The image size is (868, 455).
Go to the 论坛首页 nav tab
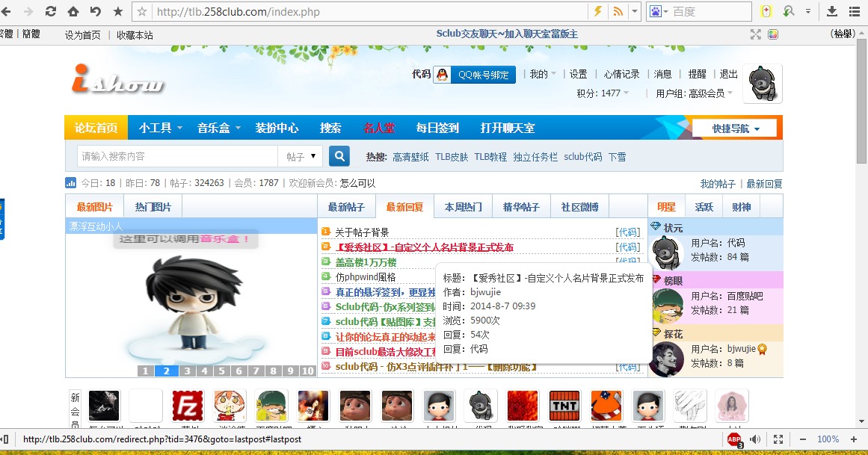(x=96, y=128)
